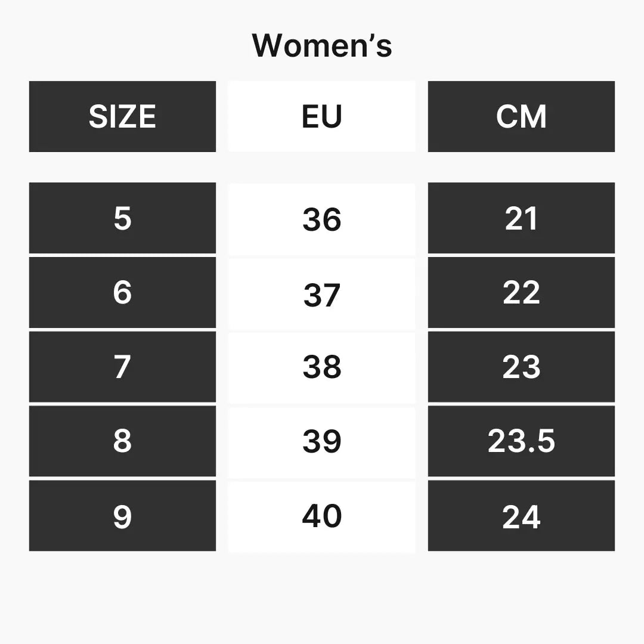Choose size 6 in the SIZE column

(122, 292)
